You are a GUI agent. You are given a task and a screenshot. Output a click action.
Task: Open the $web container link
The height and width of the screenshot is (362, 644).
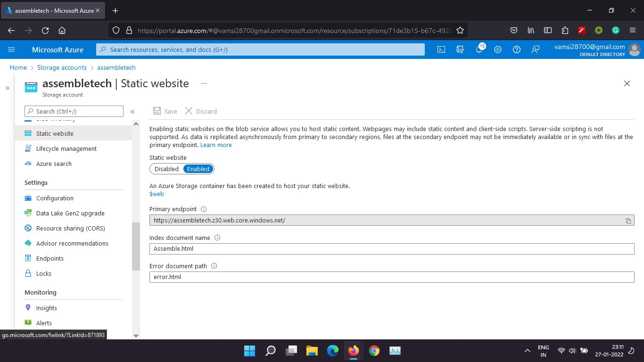coord(156,194)
